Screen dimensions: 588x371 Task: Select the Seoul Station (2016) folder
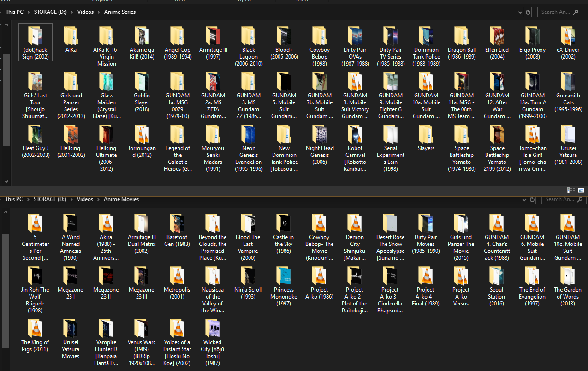pos(497,286)
